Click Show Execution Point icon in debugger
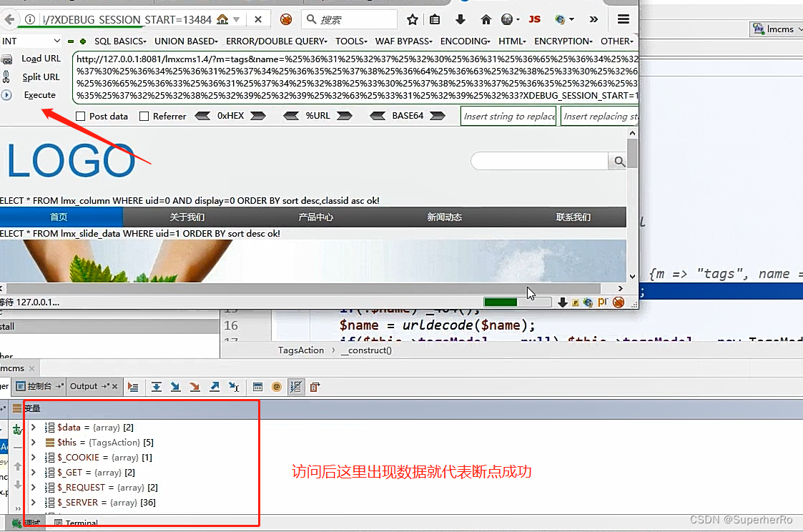The image size is (803, 532). [133, 387]
